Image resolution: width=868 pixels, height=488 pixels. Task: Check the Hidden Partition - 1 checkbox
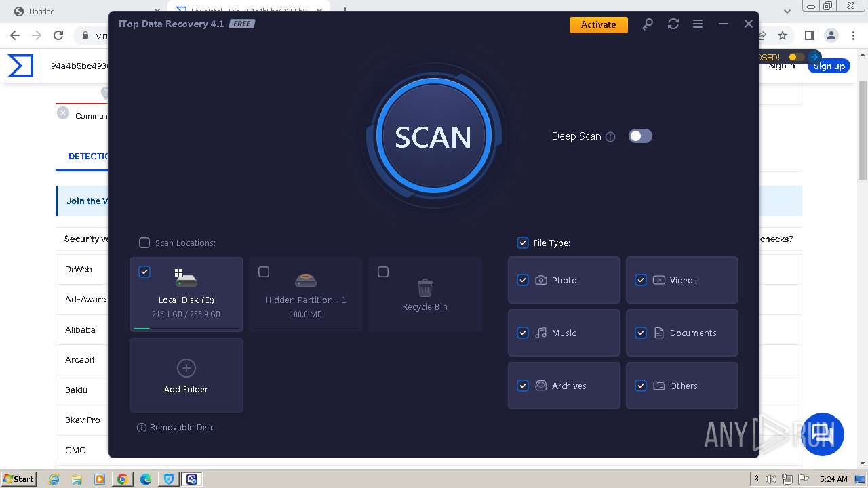[264, 272]
